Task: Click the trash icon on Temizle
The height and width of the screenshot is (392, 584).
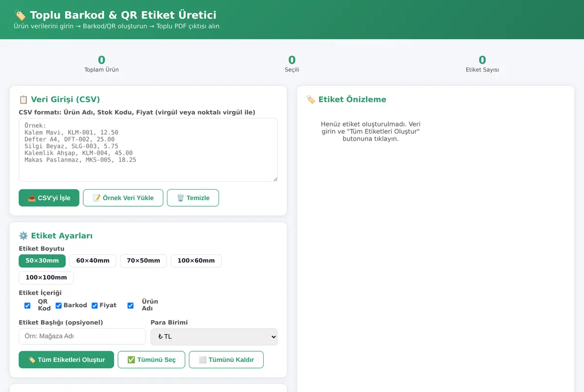Action: pyautogui.click(x=181, y=198)
